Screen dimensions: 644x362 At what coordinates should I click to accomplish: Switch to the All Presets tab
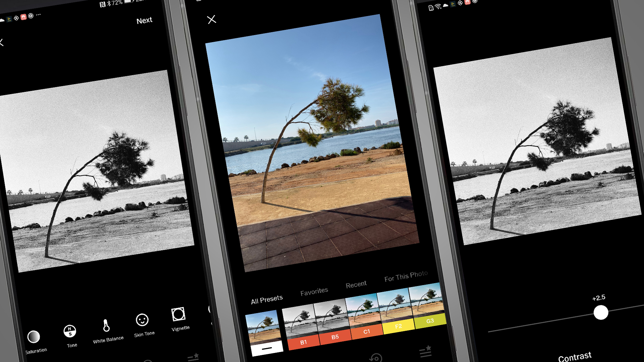click(266, 297)
